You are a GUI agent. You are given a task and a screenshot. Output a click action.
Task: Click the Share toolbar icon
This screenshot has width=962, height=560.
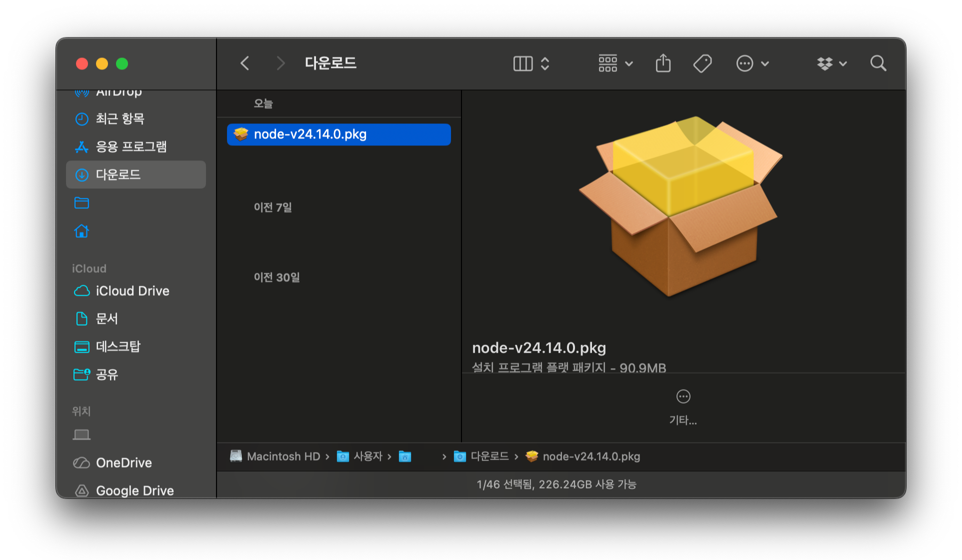click(x=663, y=63)
